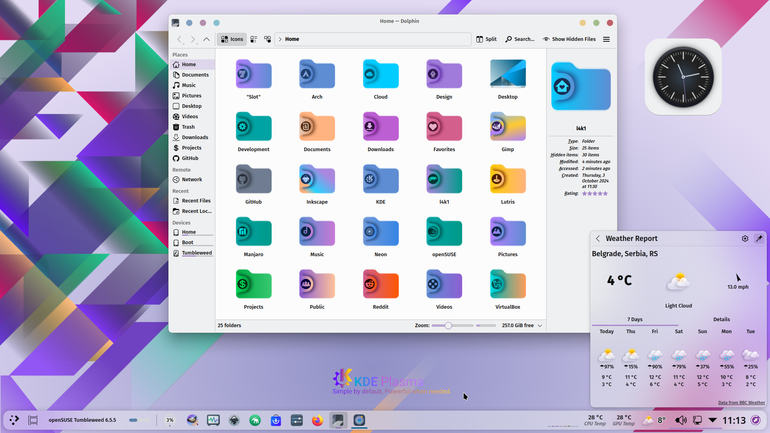The image size is (770, 433).
Task: Switch to Icons view mode
Action: pyautogui.click(x=232, y=39)
